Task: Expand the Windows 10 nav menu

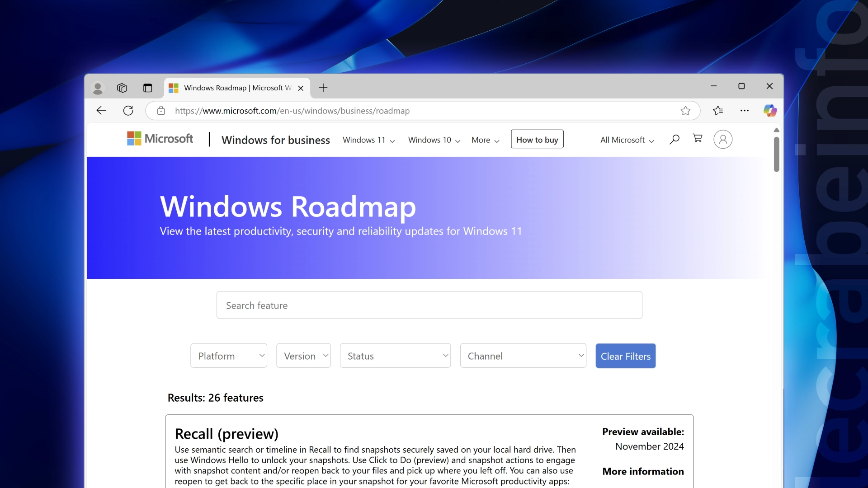Action: coord(434,140)
